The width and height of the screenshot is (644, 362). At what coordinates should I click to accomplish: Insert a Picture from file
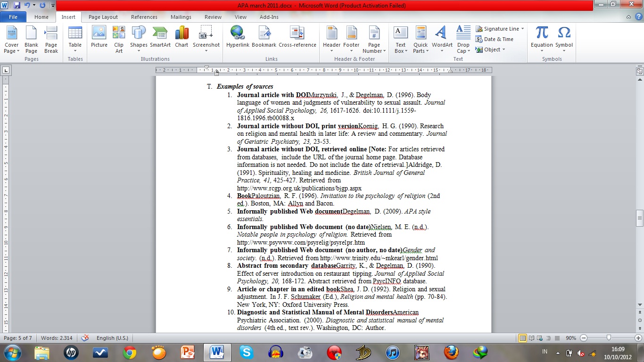coord(99,37)
